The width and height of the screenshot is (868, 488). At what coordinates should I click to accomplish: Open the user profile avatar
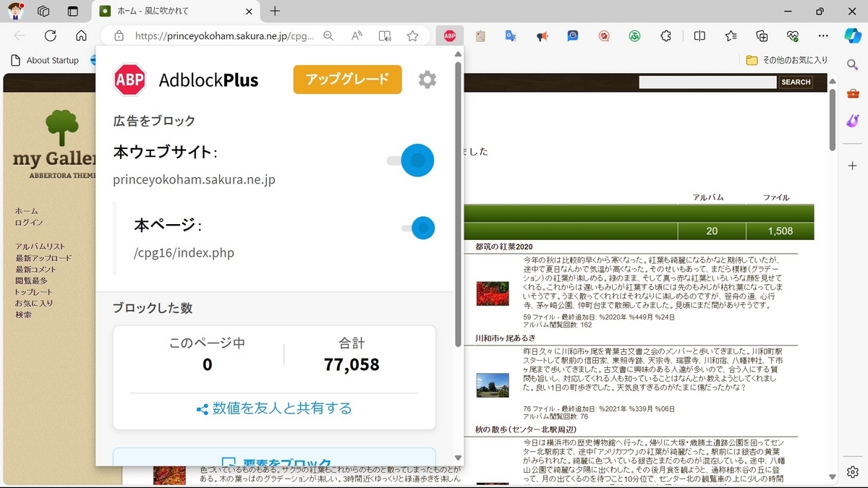15,11
